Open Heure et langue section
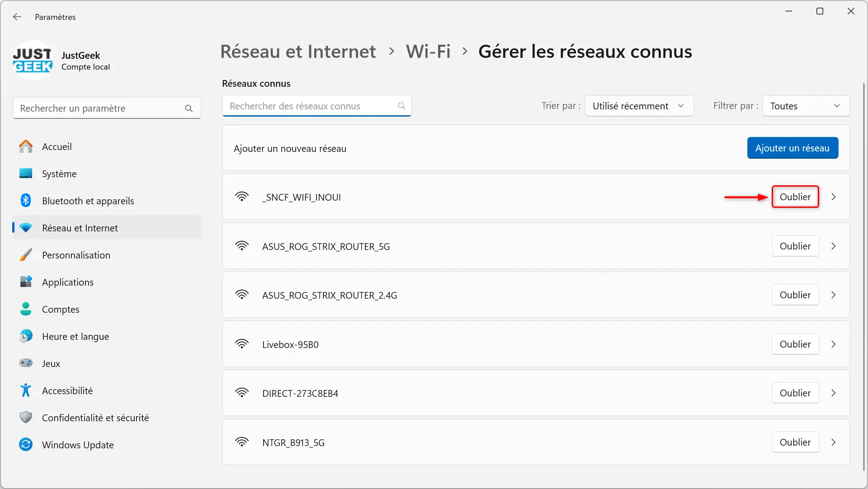868x489 pixels. click(107, 336)
